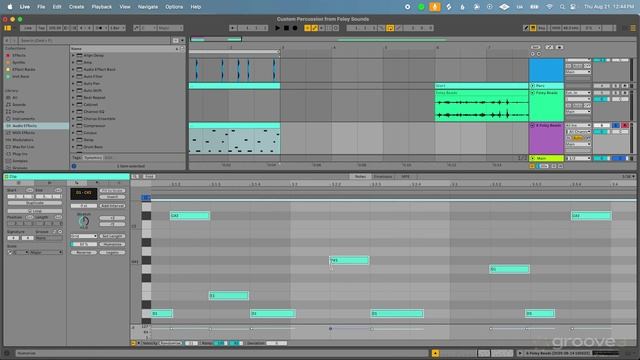Toggle the browser show/hide icon
The height and width of the screenshot is (360, 640).
[7, 28]
